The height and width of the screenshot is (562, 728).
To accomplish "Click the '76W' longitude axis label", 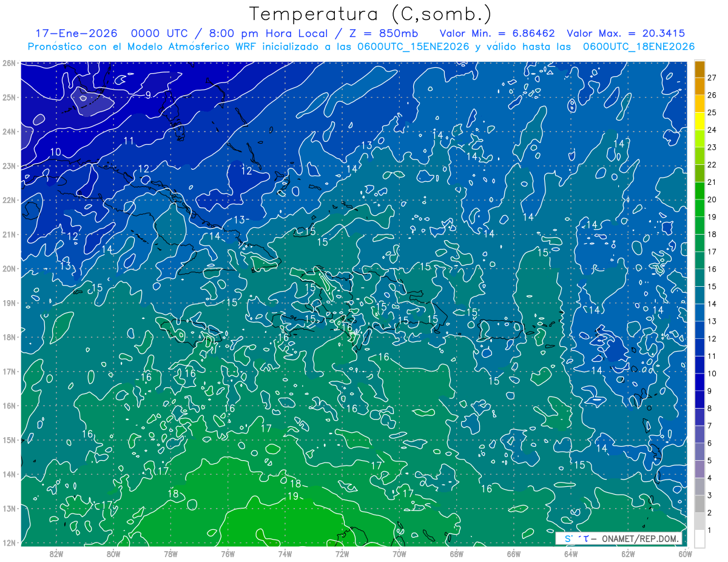I will (227, 554).
